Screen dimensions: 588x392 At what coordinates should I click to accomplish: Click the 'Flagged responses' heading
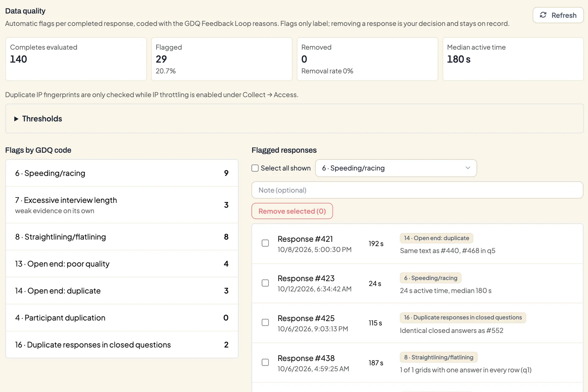tap(284, 150)
